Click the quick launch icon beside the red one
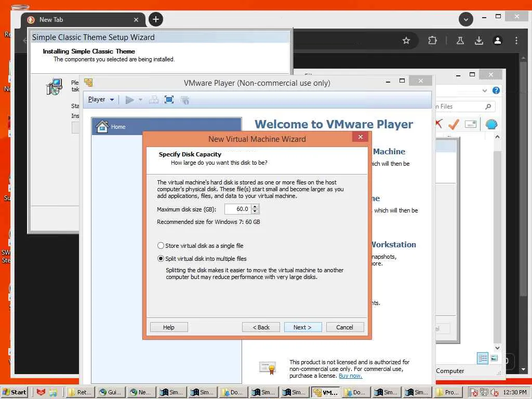This screenshot has width=532, height=399. 54,393
